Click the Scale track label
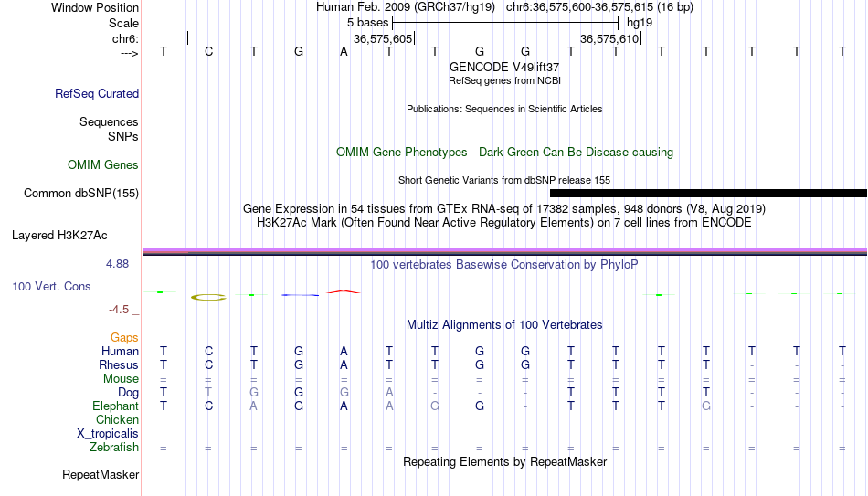Screen dimensions: 868x496 click(123, 23)
